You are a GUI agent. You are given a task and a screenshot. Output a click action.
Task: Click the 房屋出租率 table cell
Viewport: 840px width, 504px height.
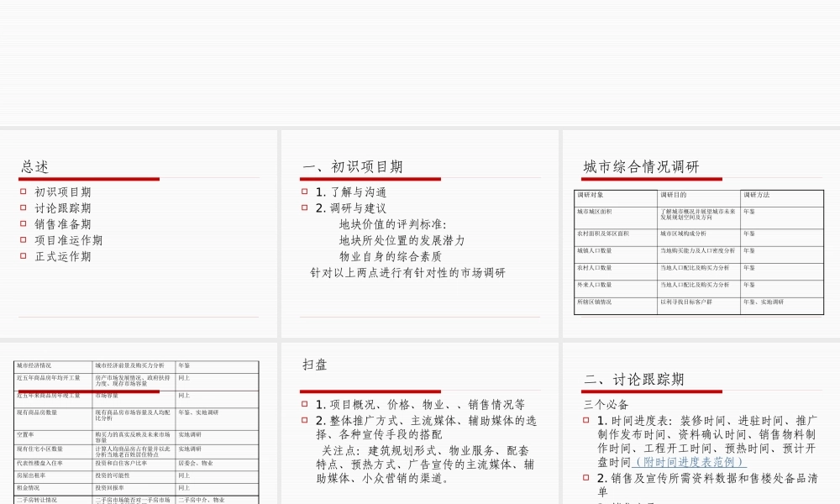[53, 478]
